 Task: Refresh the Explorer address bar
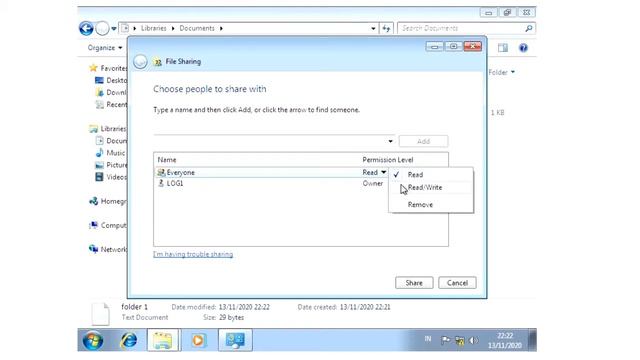pyautogui.click(x=386, y=29)
